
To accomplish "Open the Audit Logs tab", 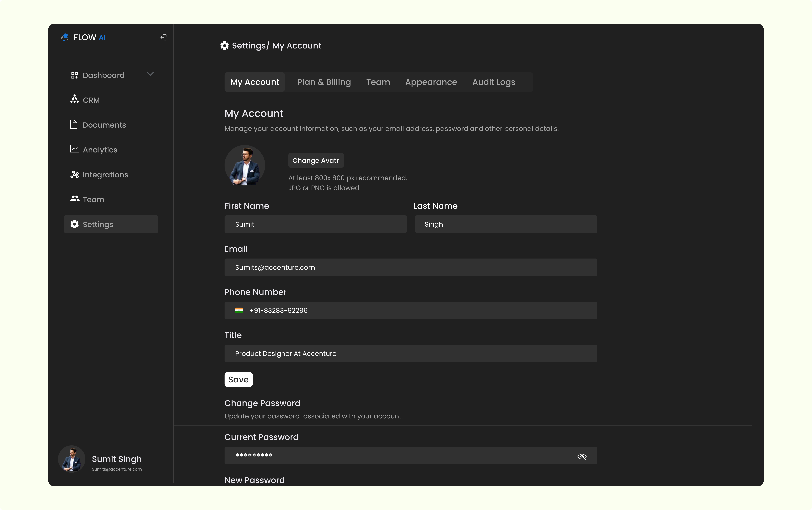I will (x=494, y=82).
